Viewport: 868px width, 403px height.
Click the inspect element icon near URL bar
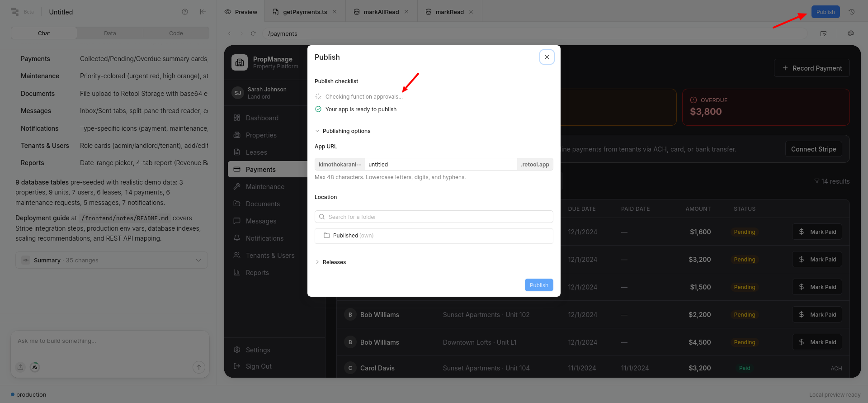click(823, 33)
